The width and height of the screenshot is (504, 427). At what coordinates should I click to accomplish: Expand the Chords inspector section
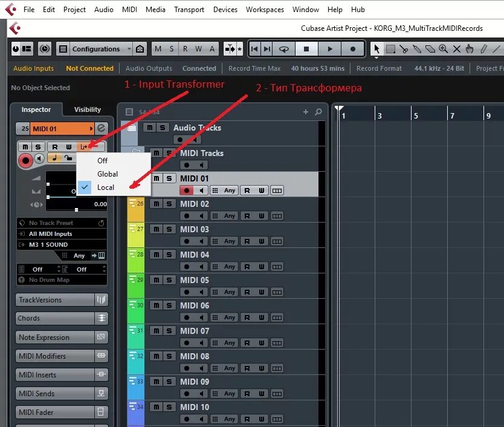(62, 318)
